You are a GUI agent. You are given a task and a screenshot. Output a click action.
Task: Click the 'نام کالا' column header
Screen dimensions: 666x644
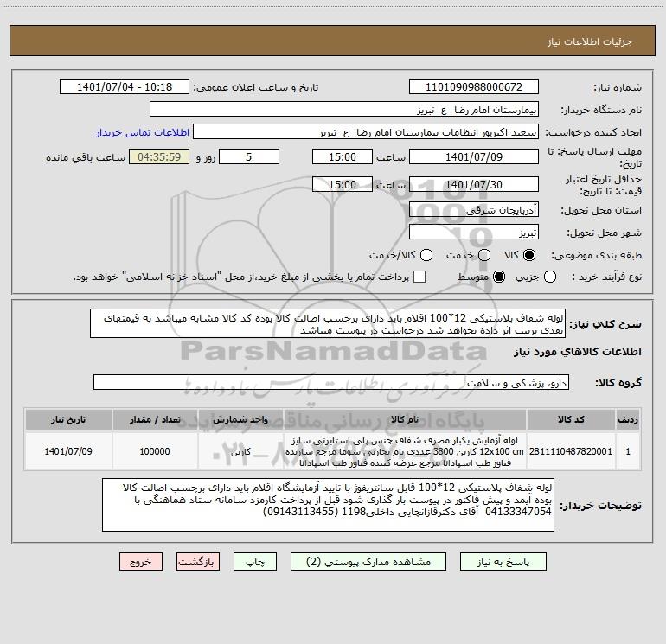point(405,419)
